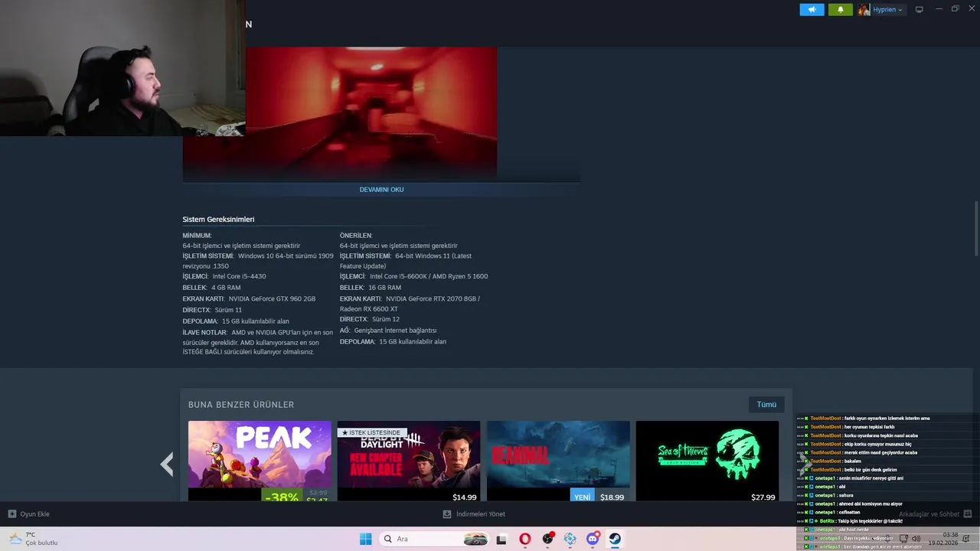Click the Intel Core i5-4430 text
The height and width of the screenshot is (551, 980).
coord(239,276)
